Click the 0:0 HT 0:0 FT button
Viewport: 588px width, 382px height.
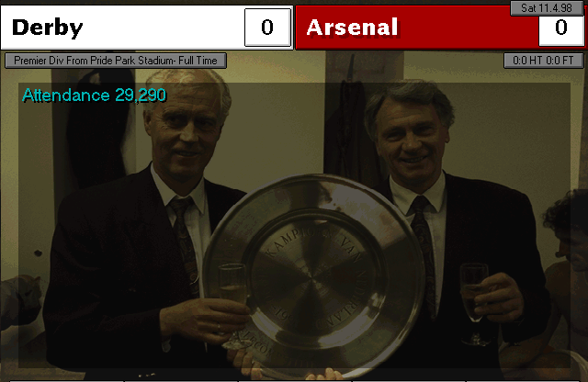click(543, 61)
